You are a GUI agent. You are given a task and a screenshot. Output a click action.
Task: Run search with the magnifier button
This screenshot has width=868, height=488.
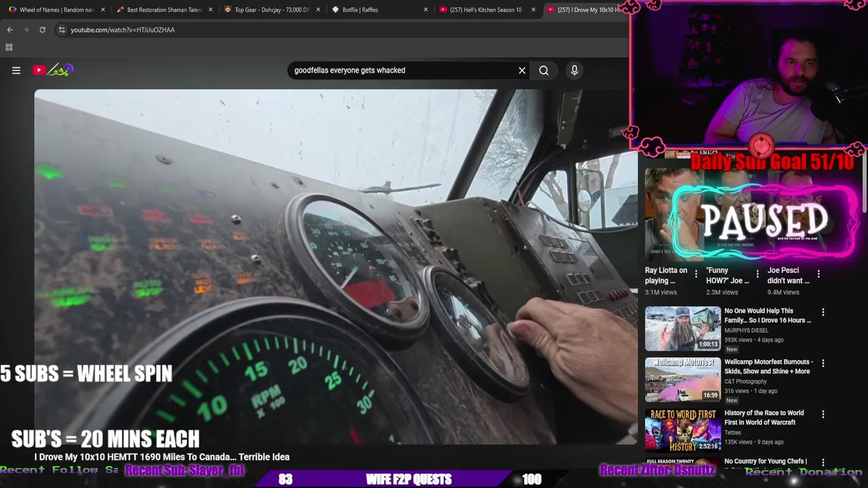(544, 70)
